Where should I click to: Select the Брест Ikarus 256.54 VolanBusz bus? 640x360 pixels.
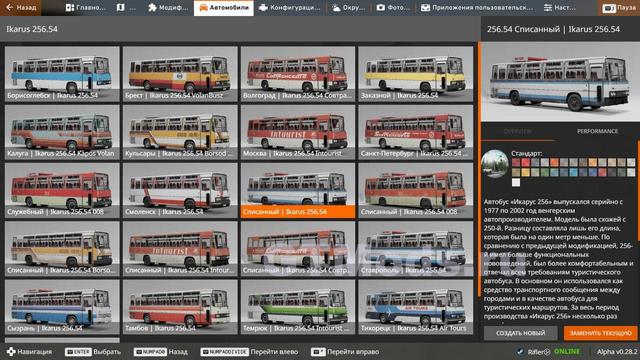[180, 74]
